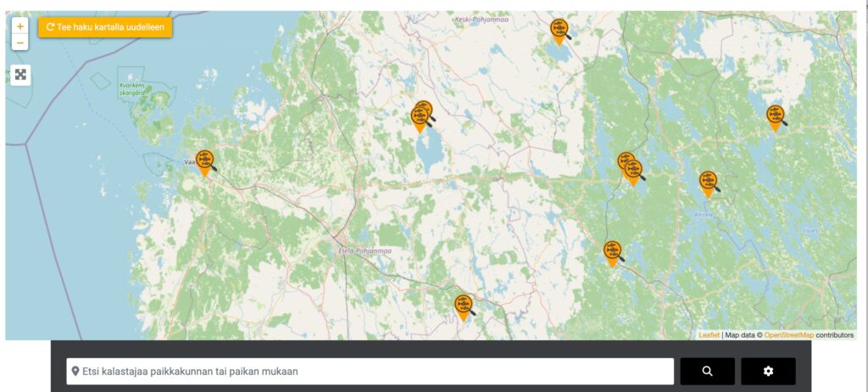Toggle fullscreen map view icon
This screenshot has height=392, width=868.
20,75
